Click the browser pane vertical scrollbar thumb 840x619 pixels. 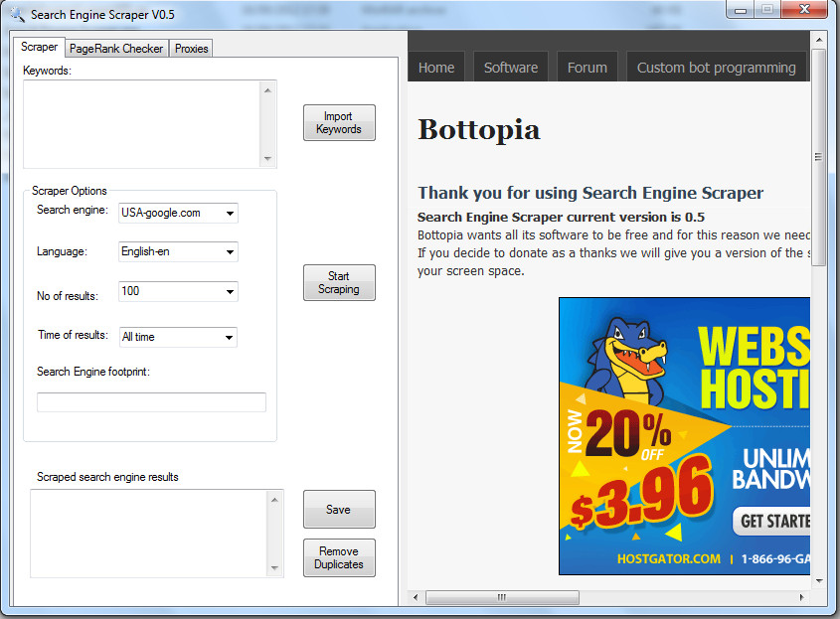pos(818,157)
